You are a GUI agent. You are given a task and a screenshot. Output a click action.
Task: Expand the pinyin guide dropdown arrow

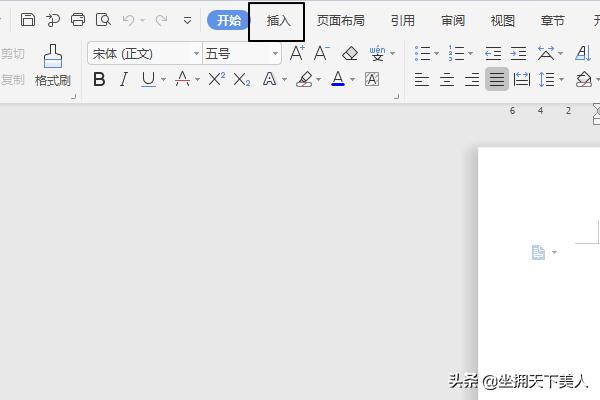(393, 54)
